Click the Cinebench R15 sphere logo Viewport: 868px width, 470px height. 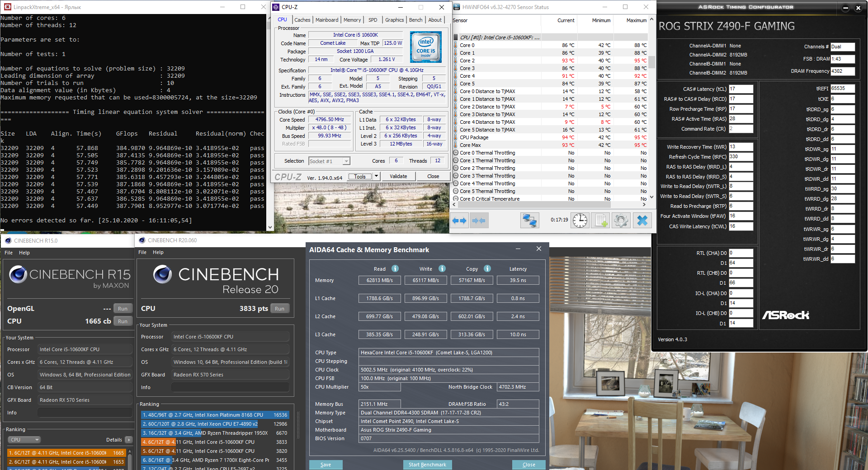(x=18, y=274)
